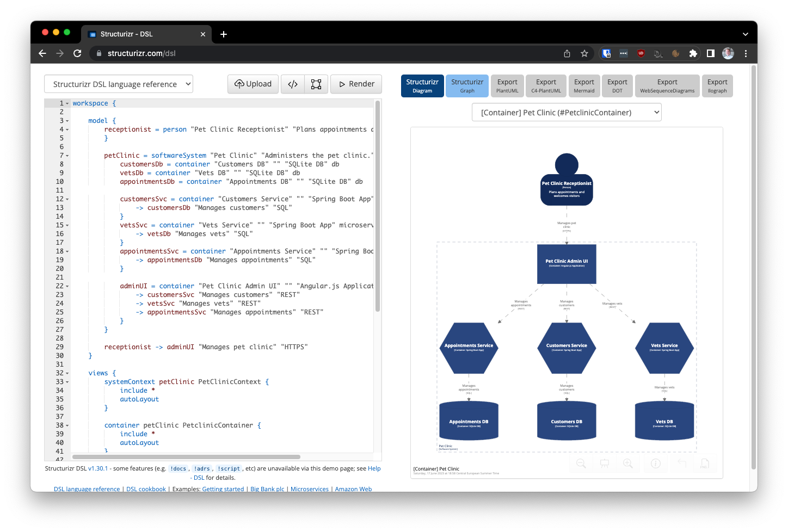Open the Help link
The image size is (788, 532).
pyautogui.click(x=374, y=468)
